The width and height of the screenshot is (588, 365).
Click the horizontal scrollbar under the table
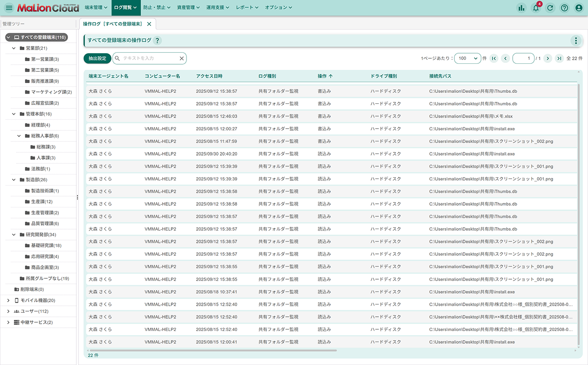pyautogui.click(x=214, y=350)
